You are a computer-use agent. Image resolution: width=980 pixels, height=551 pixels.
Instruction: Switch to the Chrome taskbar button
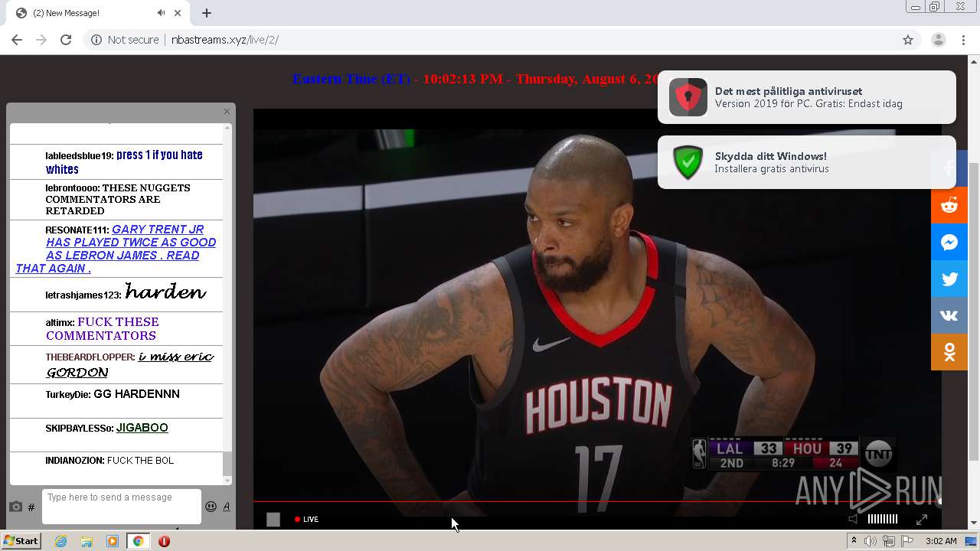[139, 541]
